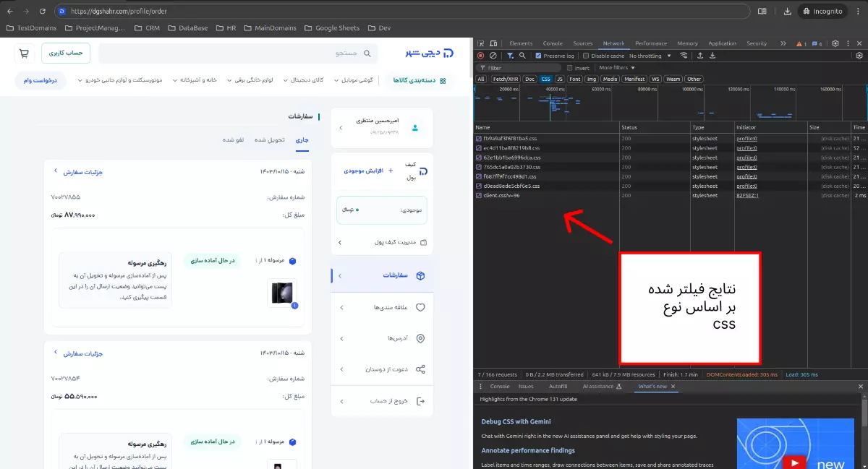The image size is (868, 469).
Task: Expand the More filters dropdown
Action: pyautogui.click(x=615, y=68)
